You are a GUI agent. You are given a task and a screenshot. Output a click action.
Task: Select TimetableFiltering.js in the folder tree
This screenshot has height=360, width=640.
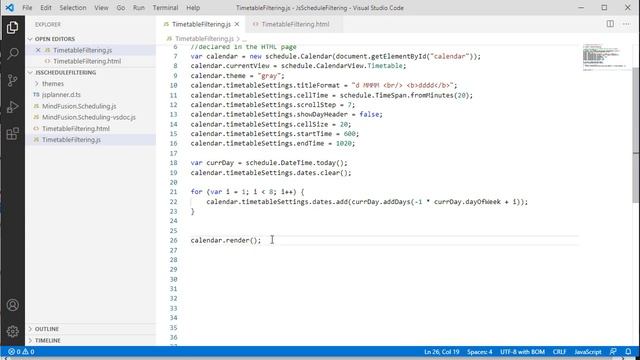tap(71, 140)
